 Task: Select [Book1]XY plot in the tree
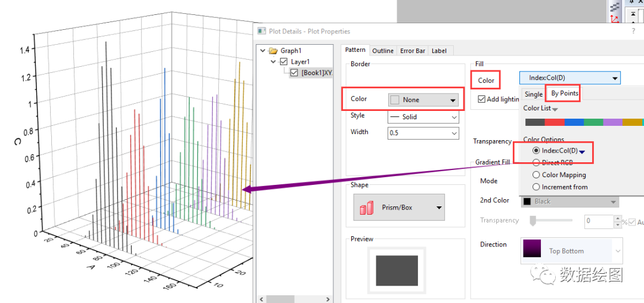coord(316,73)
